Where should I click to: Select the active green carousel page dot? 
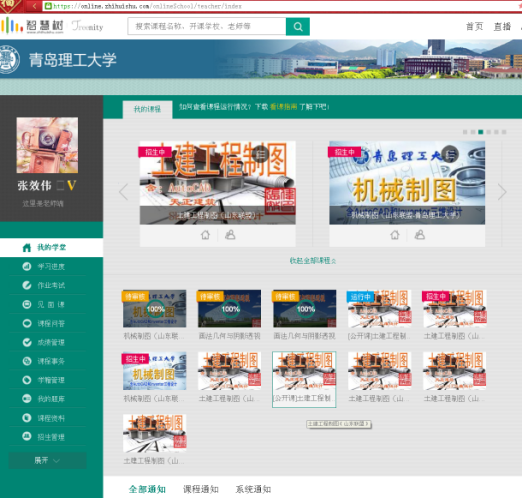pos(481,132)
